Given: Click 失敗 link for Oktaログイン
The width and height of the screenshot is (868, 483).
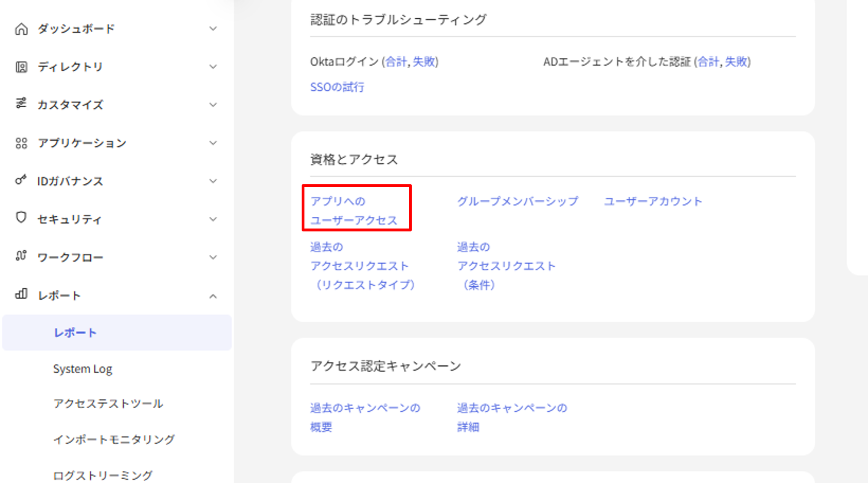Looking at the screenshot, I should [x=424, y=62].
